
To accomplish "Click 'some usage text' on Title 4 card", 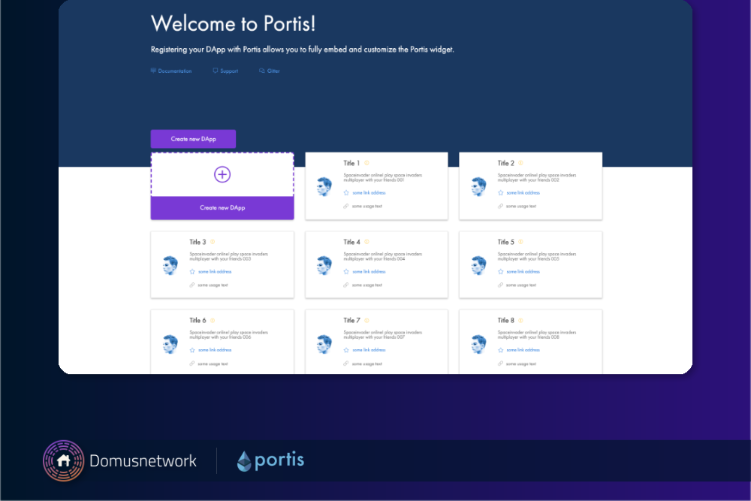I will click(367, 285).
